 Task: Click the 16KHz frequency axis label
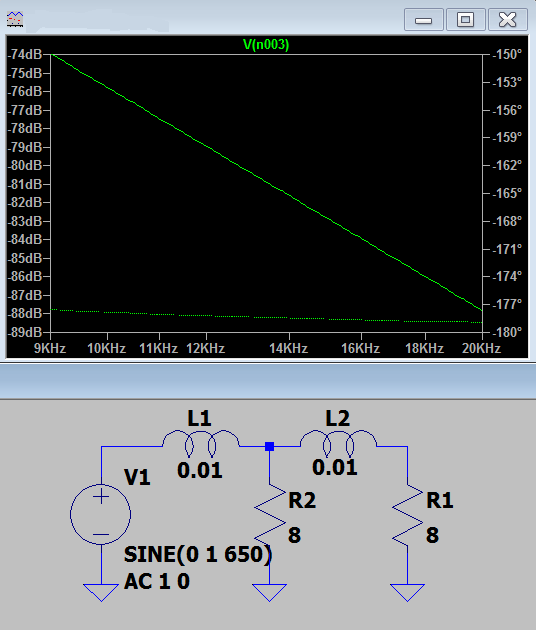tap(360, 348)
